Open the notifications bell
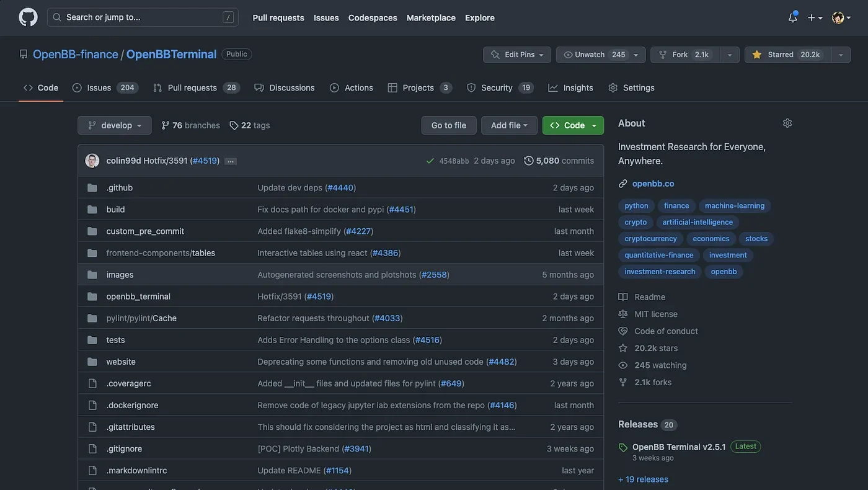This screenshot has width=868, height=490. point(792,17)
